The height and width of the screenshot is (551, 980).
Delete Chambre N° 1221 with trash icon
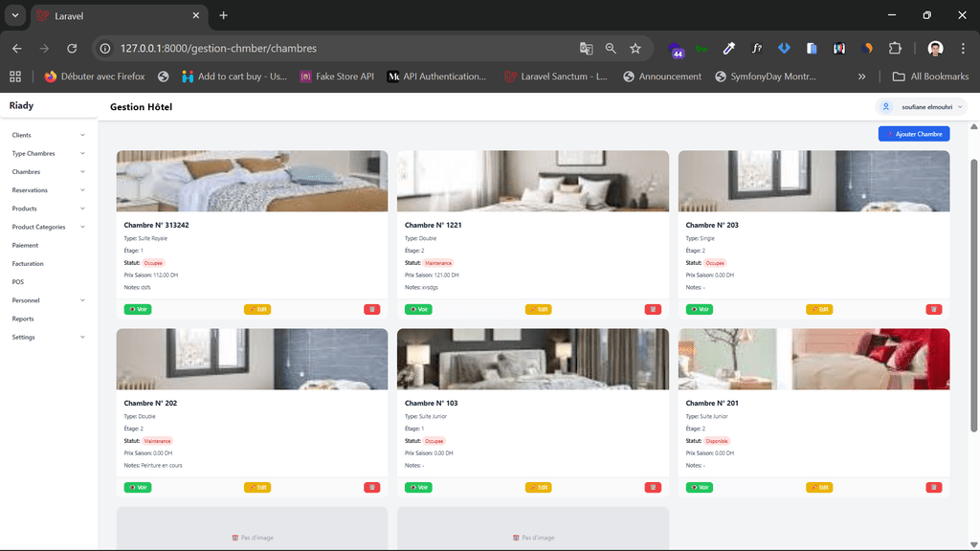pyautogui.click(x=653, y=309)
